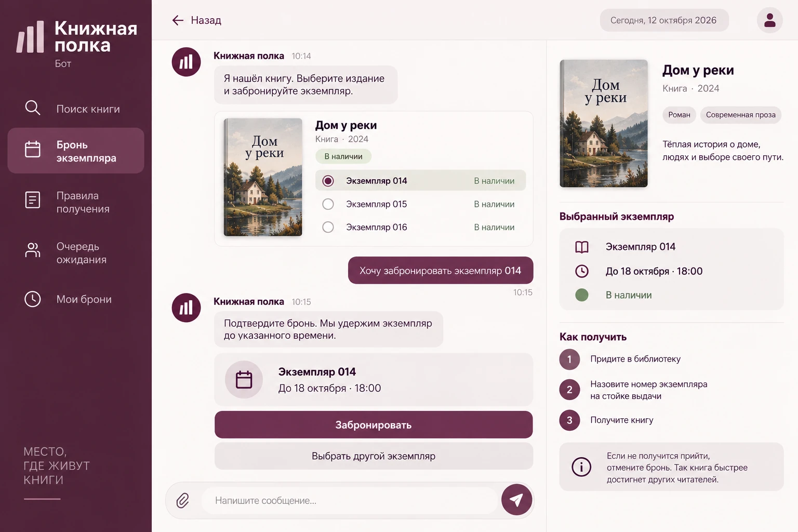Choose the Экземпляр 016 radio button
798x532 pixels.
click(x=328, y=227)
